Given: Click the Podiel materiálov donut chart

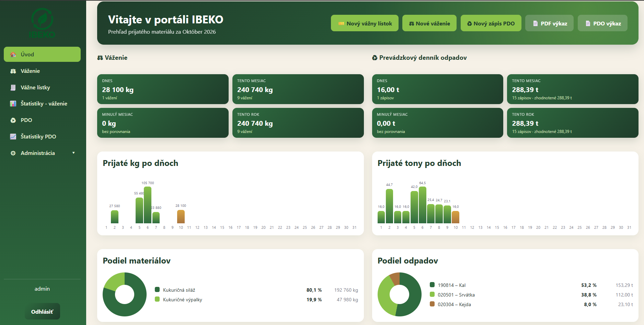Looking at the screenshot, I should coord(125,294).
